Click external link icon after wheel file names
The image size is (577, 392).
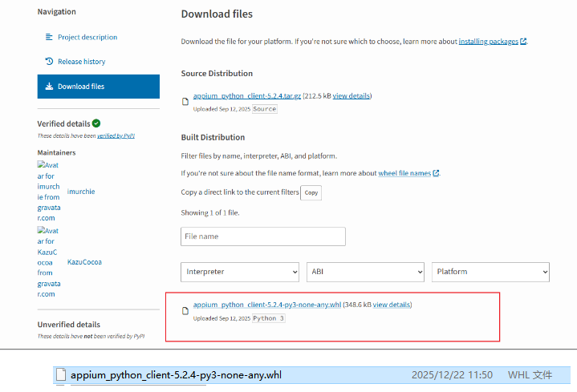click(x=436, y=173)
